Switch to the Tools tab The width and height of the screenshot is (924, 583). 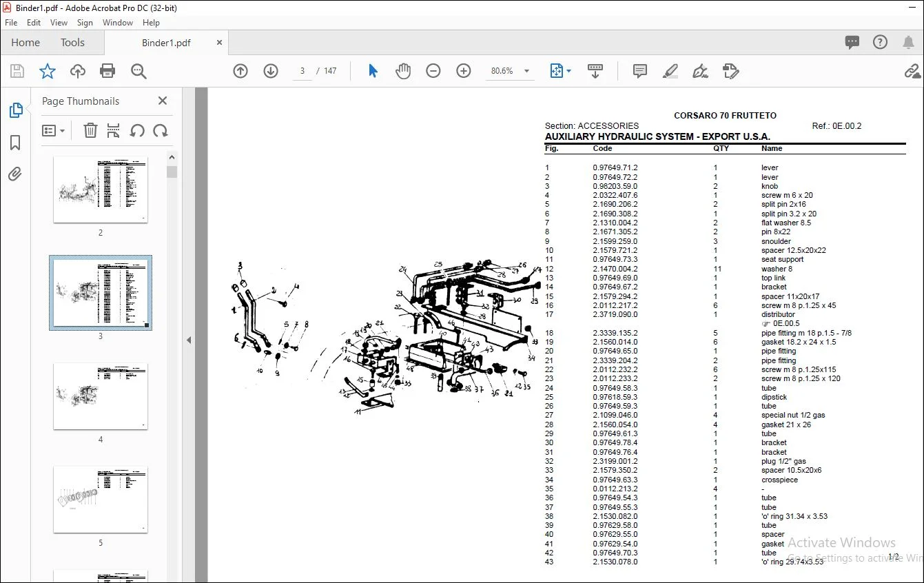72,43
